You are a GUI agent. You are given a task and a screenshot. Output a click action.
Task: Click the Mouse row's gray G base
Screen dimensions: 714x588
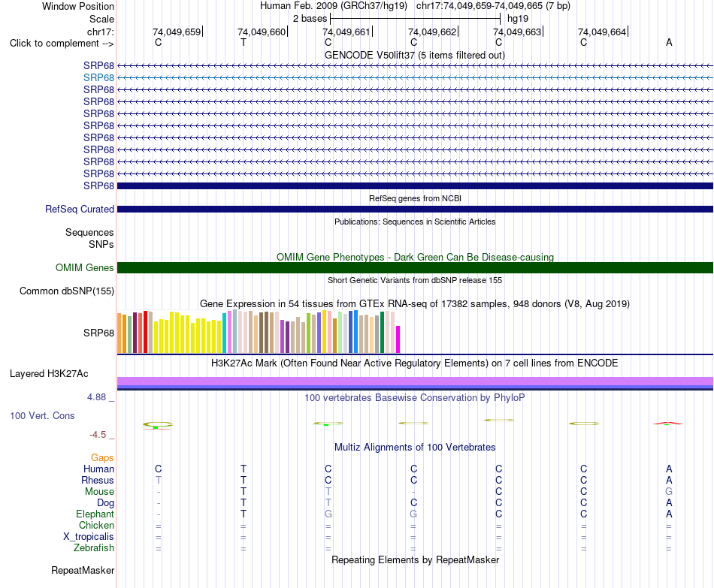click(669, 492)
